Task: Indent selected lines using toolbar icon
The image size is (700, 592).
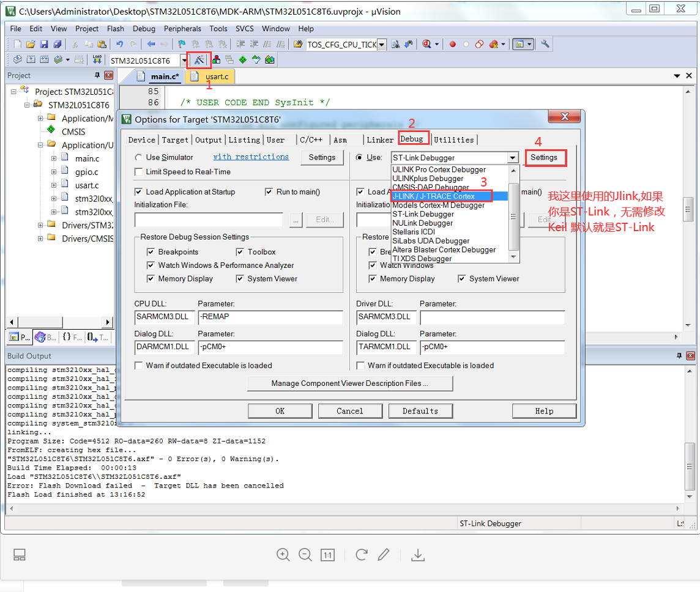Action: (x=240, y=44)
